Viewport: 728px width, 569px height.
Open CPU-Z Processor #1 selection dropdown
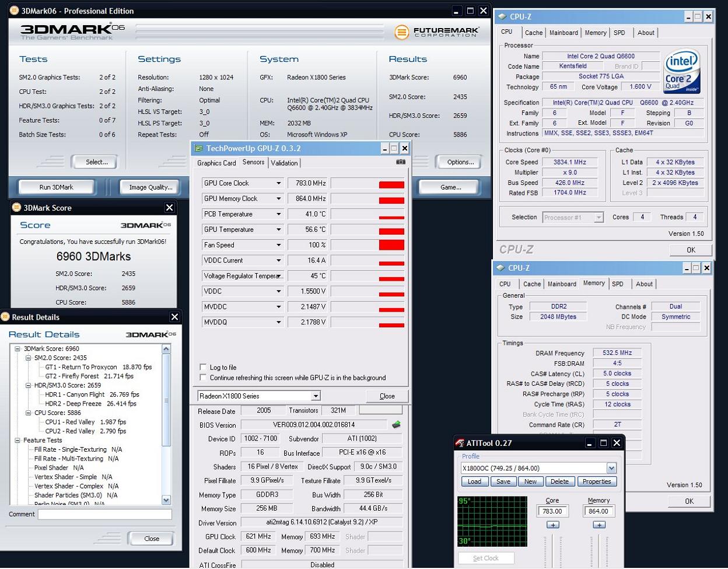coord(598,217)
